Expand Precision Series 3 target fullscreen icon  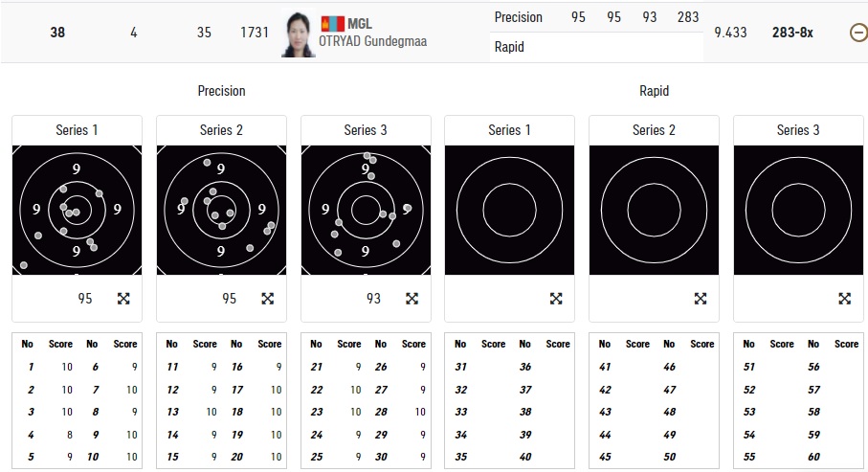(x=412, y=299)
